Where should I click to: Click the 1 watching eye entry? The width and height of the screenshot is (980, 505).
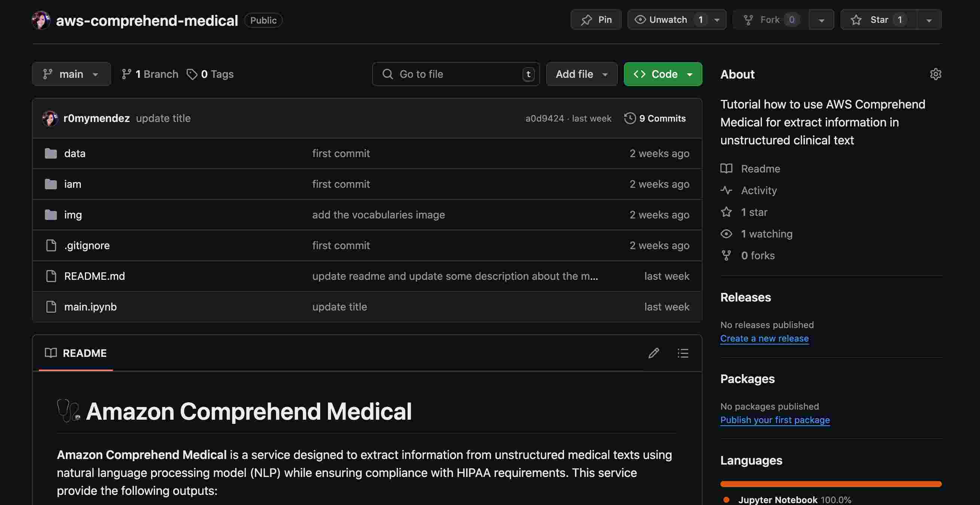coord(766,234)
